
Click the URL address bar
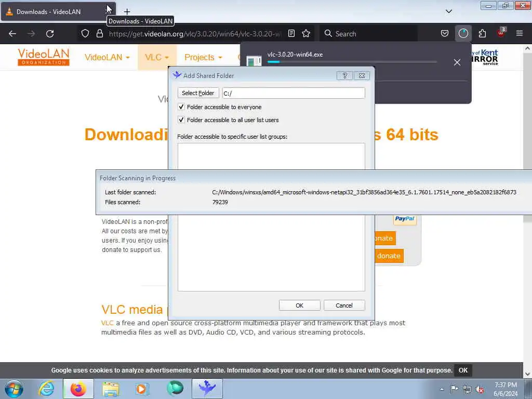pos(195,34)
